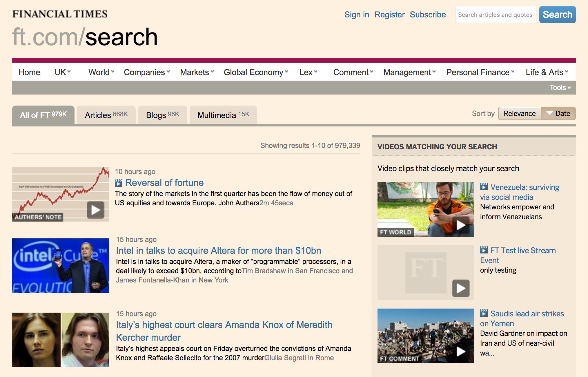Go to the Home menu item
The width and height of the screenshot is (588, 377).
(29, 72)
